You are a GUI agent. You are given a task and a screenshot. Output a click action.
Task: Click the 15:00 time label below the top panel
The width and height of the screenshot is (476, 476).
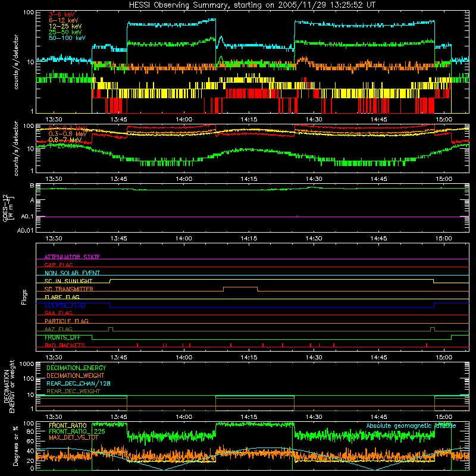tap(443, 120)
